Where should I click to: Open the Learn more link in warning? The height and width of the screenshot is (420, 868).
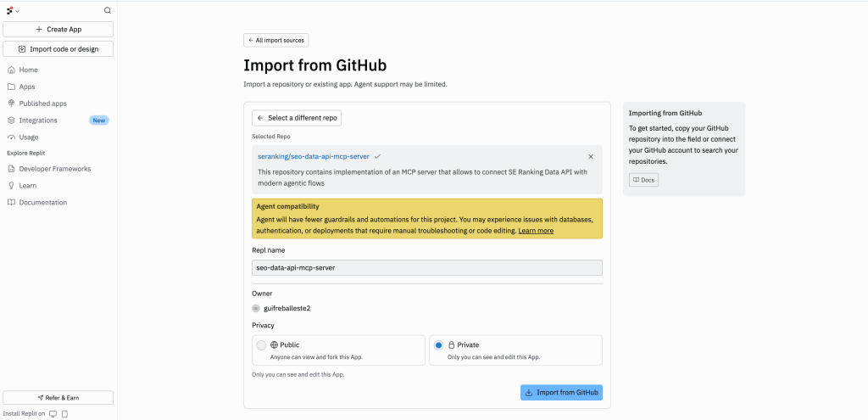click(536, 231)
